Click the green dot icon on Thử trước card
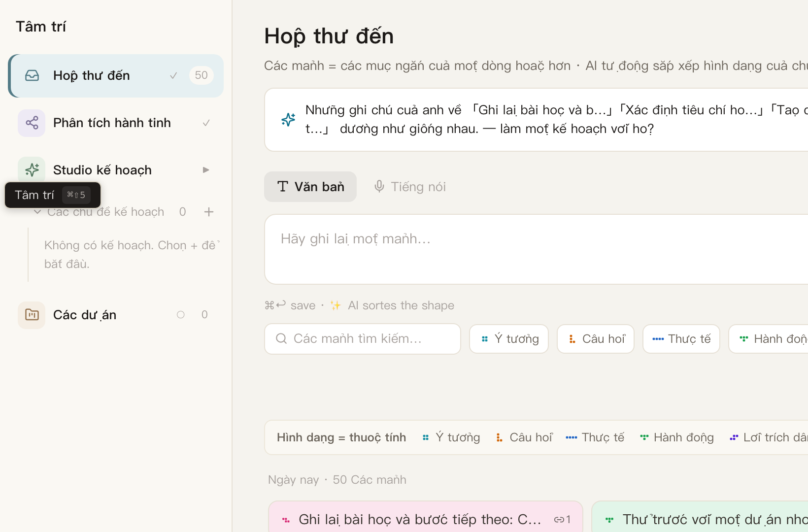Screen dimensions: 808x532 click(609, 519)
